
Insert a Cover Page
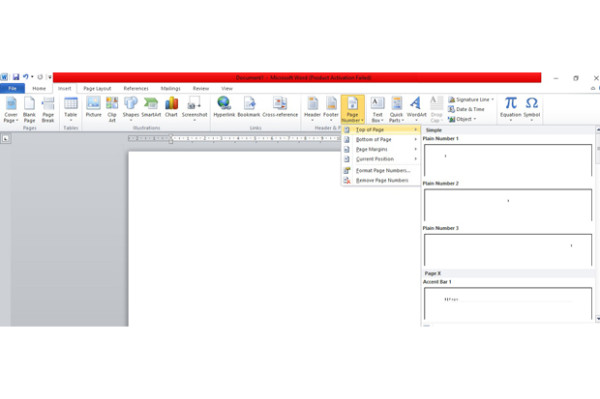point(11,109)
